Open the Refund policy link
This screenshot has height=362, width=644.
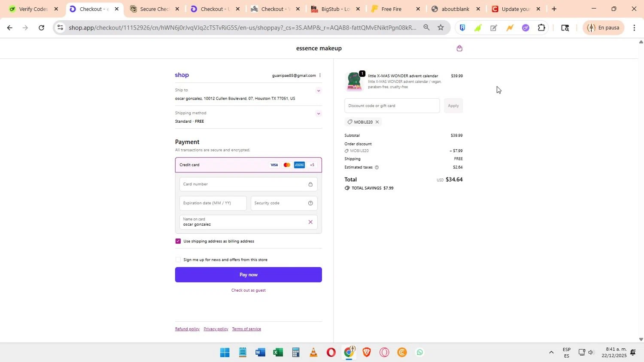187,329
